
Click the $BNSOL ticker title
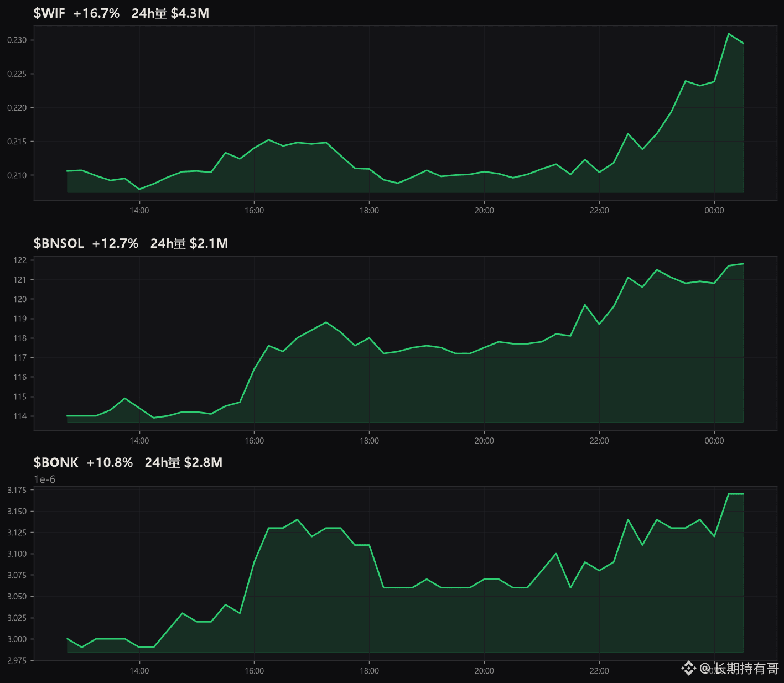point(59,243)
